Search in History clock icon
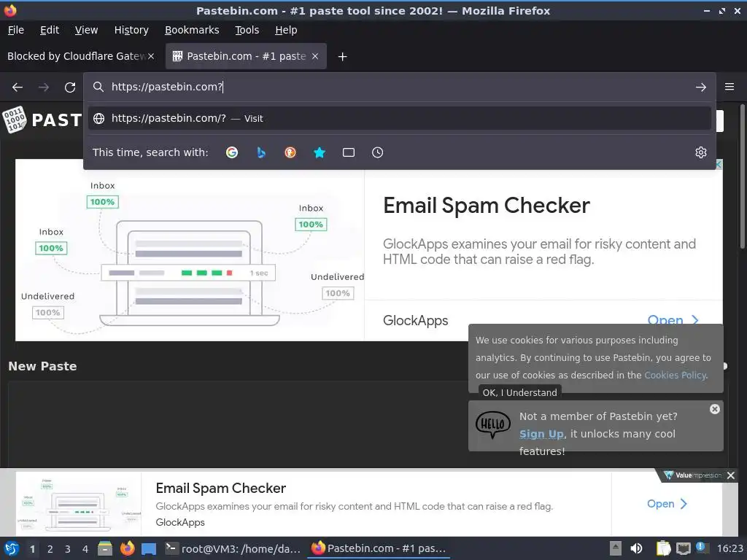Image resolution: width=747 pixels, height=560 pixels. (377, 152)
